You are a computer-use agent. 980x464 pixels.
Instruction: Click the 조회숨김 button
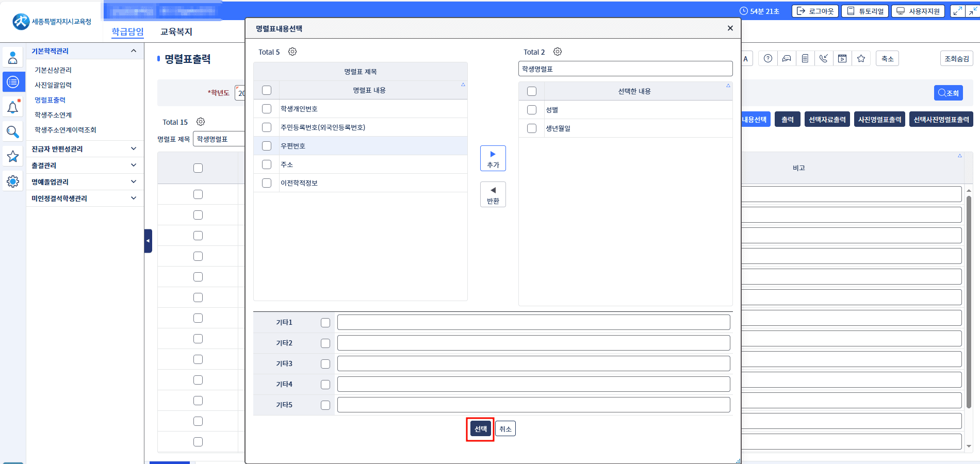(957, 59)
